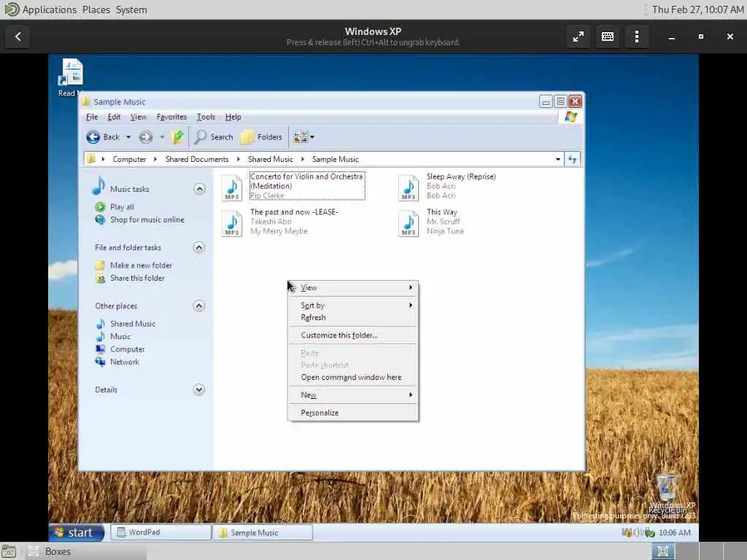This screenshot has height=560, width=747.
Task: Toggle the Folders pane button
Action: pyautogui.click(x=261, y=137)
